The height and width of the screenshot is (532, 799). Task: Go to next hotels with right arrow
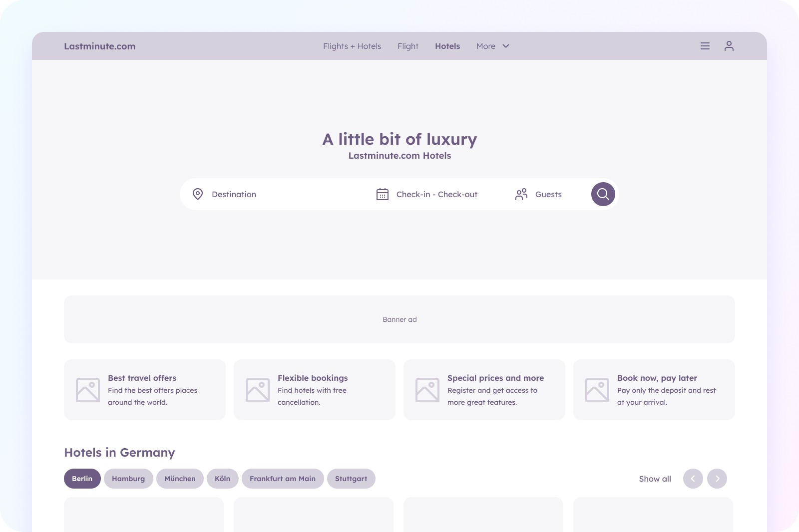[x=717, y=479]
